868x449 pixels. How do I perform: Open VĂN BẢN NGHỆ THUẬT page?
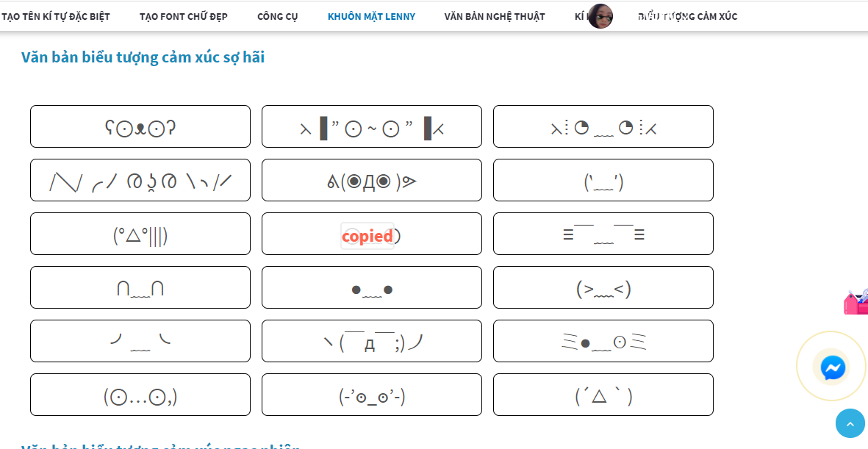[495, 16]
